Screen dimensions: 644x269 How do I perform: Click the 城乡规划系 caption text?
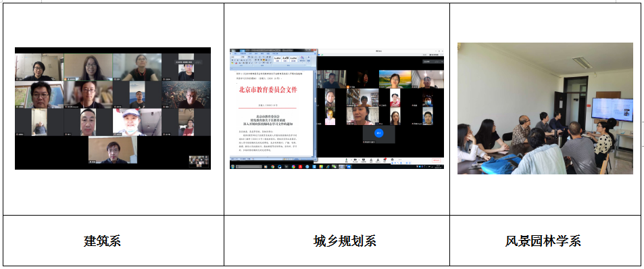tap(345, 241)
